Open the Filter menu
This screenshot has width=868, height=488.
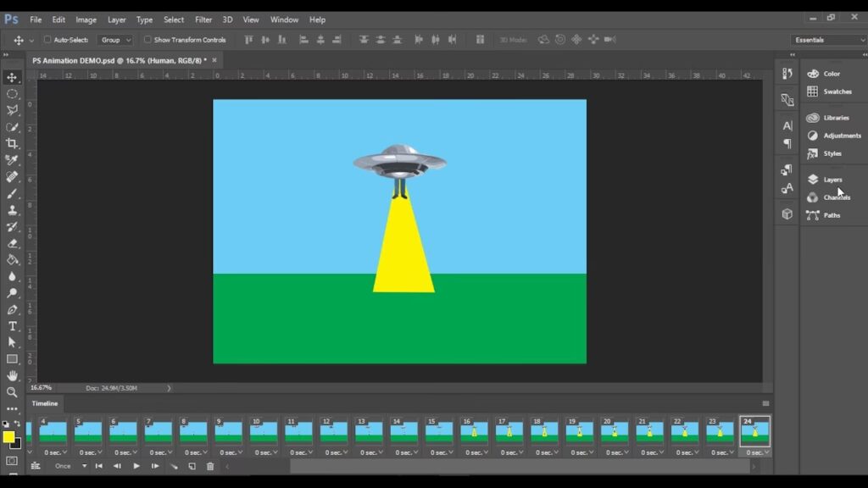click(203, 19)
